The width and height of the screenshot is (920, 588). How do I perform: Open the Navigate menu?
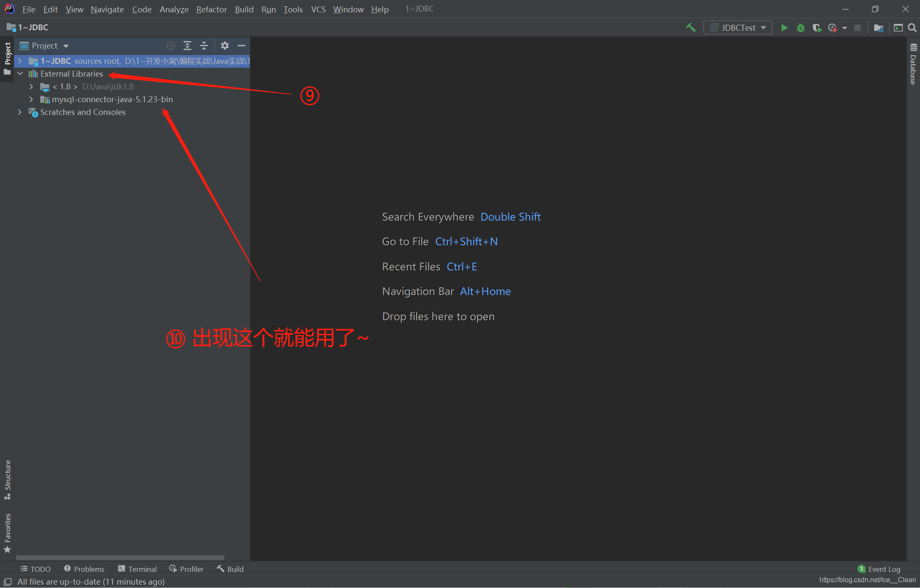click(x=107, y=9)
